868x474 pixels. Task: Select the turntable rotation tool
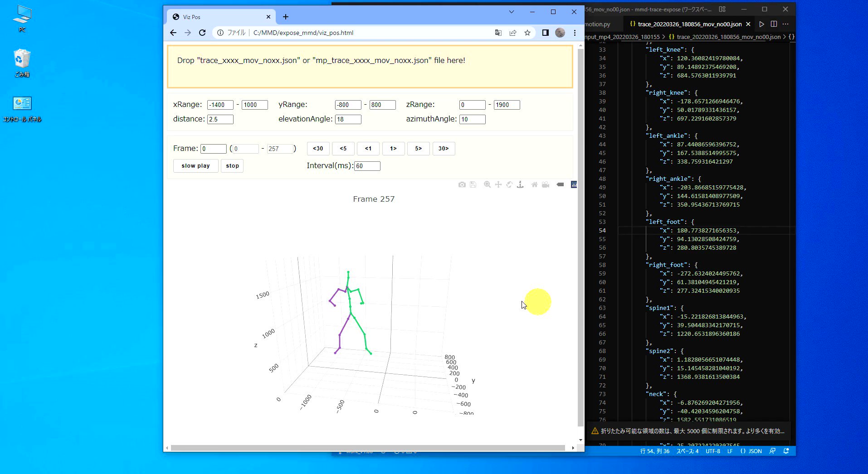click(521, 184)
